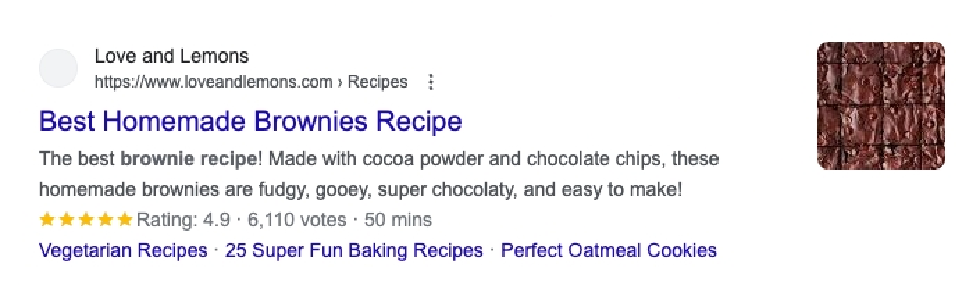The image size is (980, 289).
Task: Click the third gold rating star
Action: pyautogui.click(x=86, y=220)
